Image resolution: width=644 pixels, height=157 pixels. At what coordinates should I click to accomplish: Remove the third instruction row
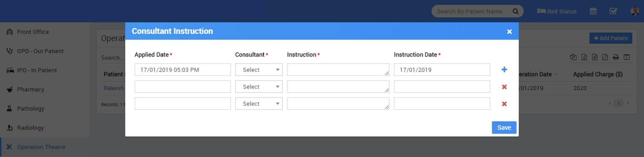tap(504, 104)
